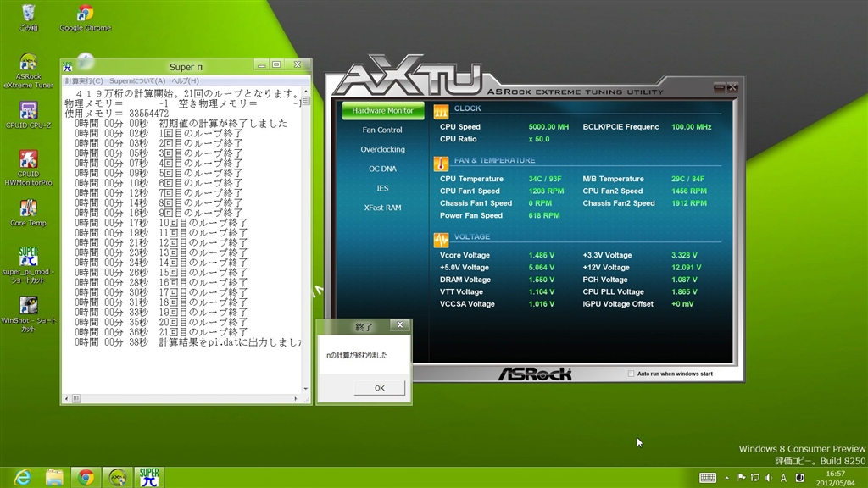Show hidden system tray icons

[726, 478]
